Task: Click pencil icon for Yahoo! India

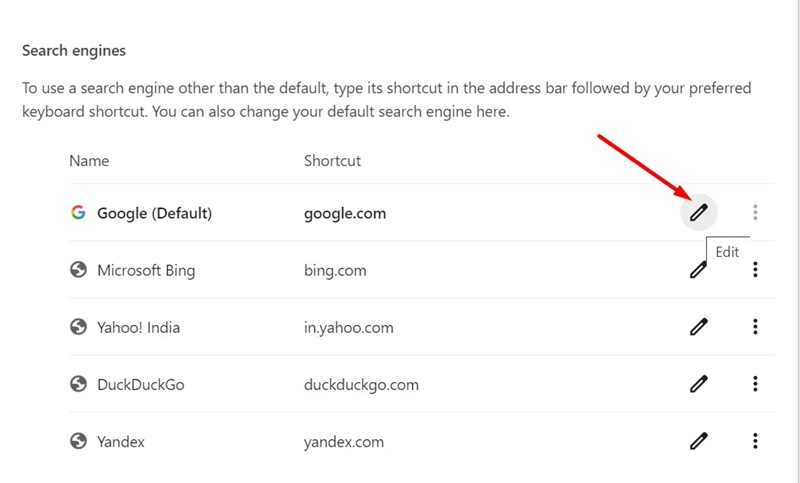Action: tap(698, 326)
